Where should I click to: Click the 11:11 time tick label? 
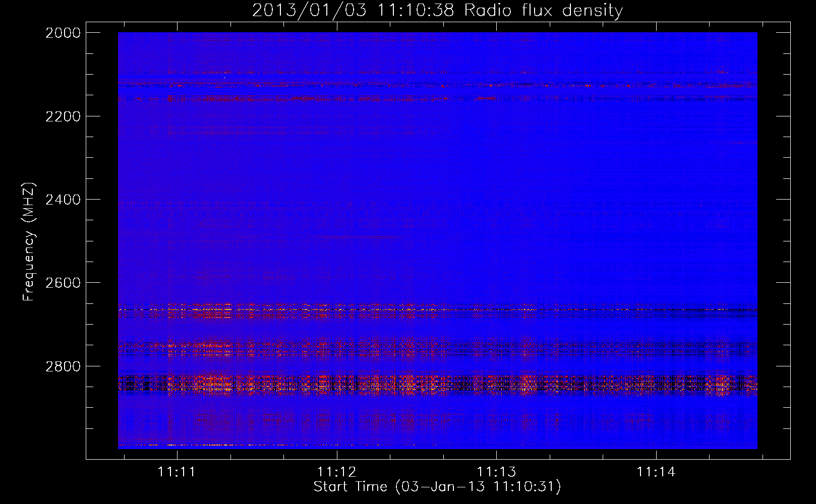click(177, 472)
